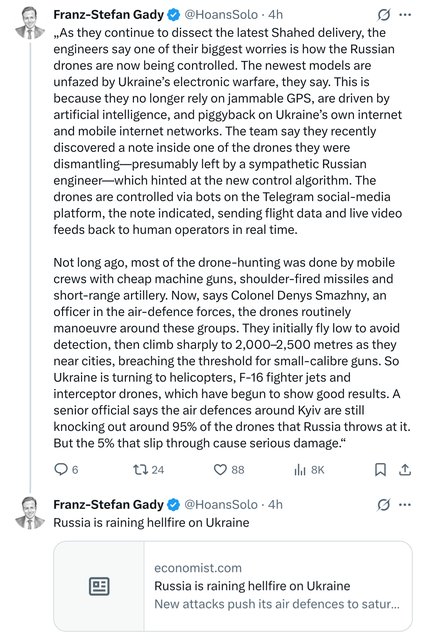Open the economist.com article card title

coord(252,586)
